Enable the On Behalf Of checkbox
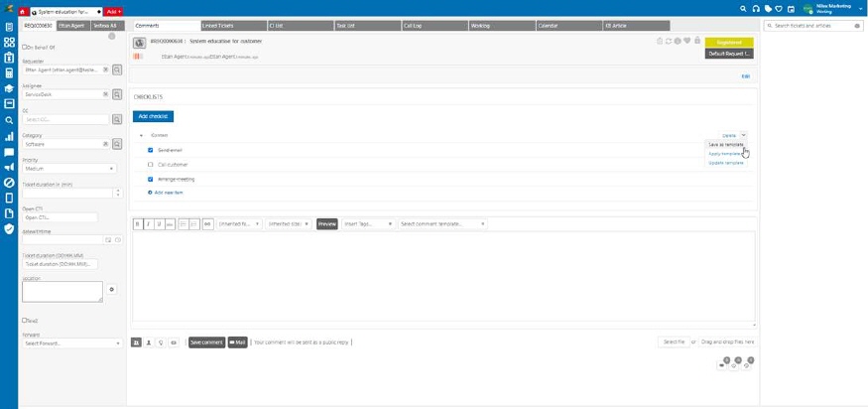Viewport: 868px width, 409px height. 24,47
